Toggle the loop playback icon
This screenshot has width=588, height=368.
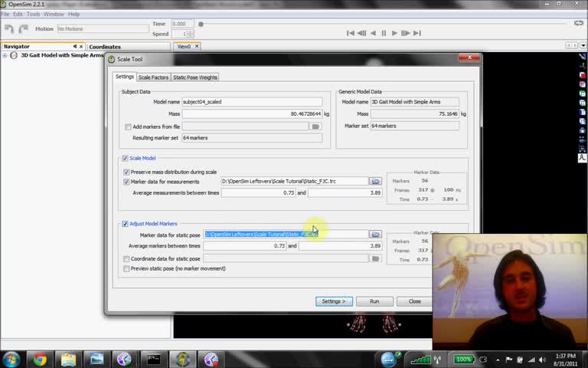579,23
